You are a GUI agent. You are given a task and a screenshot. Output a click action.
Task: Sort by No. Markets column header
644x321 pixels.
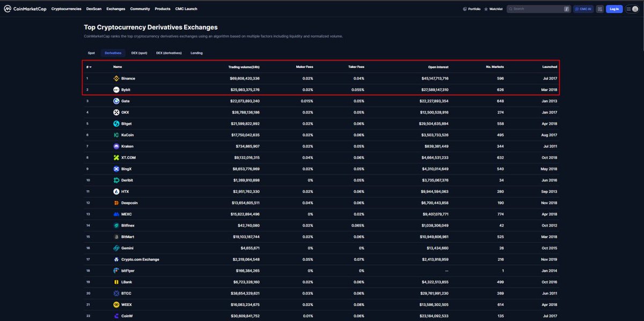pyautogui.click(x=494, y=67)
